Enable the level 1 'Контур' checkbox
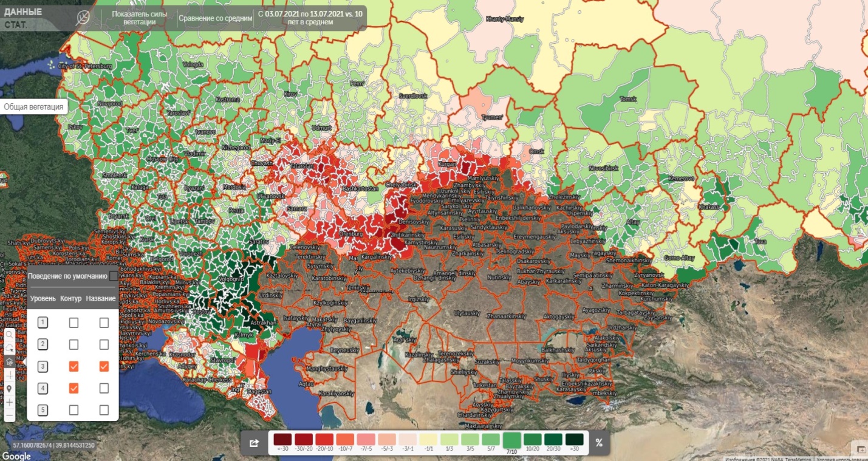Screen dimensions: 868x461 [x=73, y=323]
